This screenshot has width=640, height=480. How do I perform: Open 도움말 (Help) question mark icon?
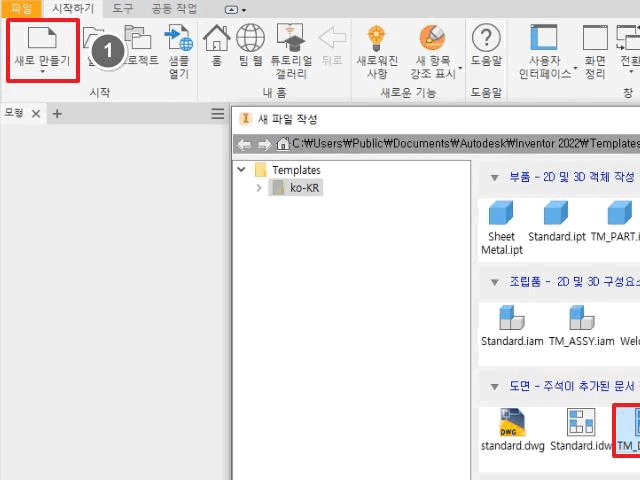[x=486, y=46]
